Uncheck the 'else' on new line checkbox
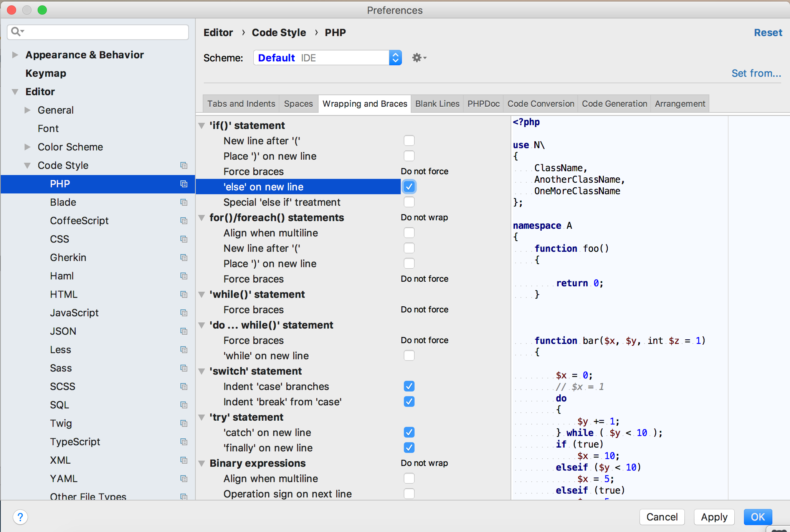The image size is (790, 532). click(x=409, y=187)
